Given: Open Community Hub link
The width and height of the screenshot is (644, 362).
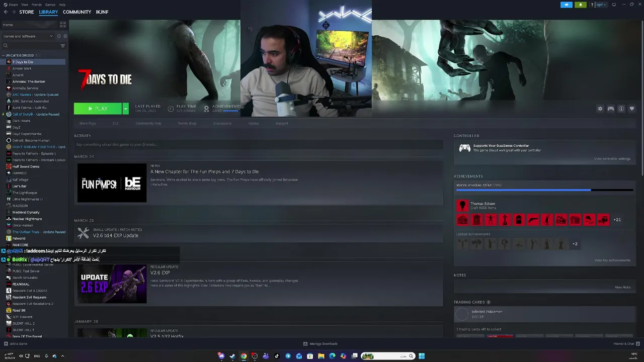Looking at the screenshot, I should point(148,123).
